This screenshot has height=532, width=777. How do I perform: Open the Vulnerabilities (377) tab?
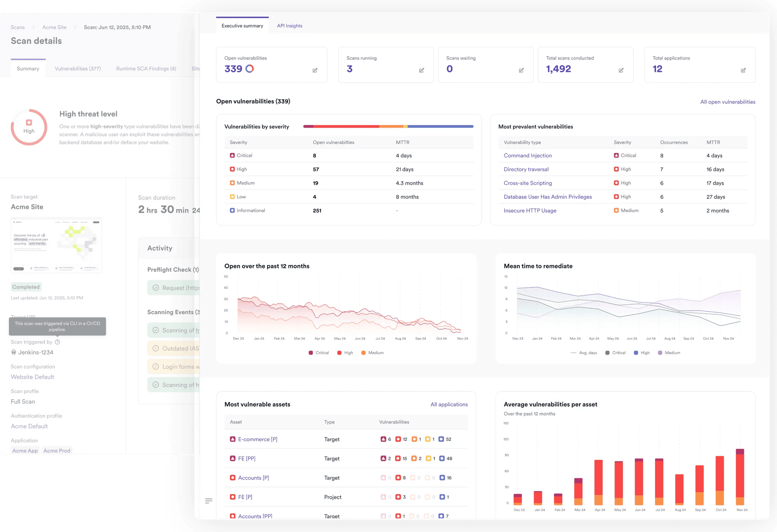[78, 69]
